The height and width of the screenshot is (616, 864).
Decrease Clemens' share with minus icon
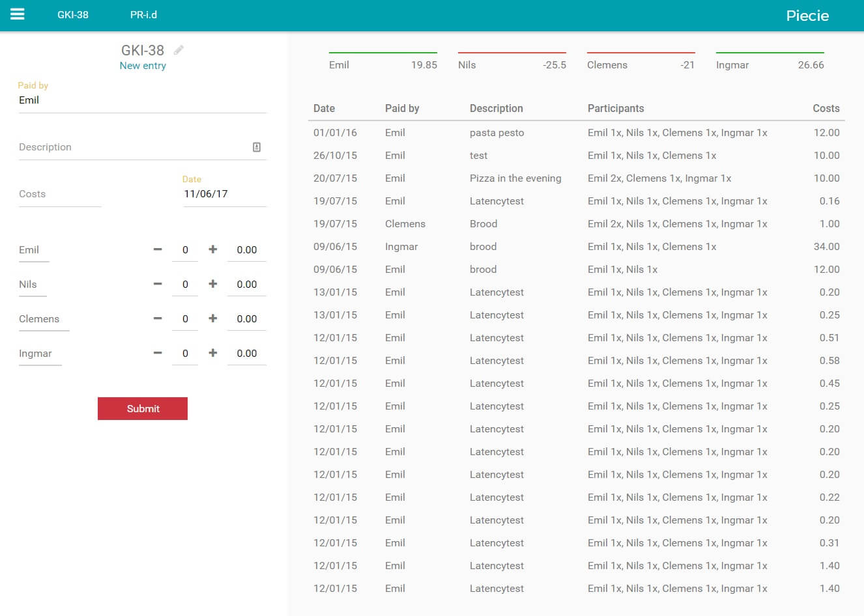[158, 318]
